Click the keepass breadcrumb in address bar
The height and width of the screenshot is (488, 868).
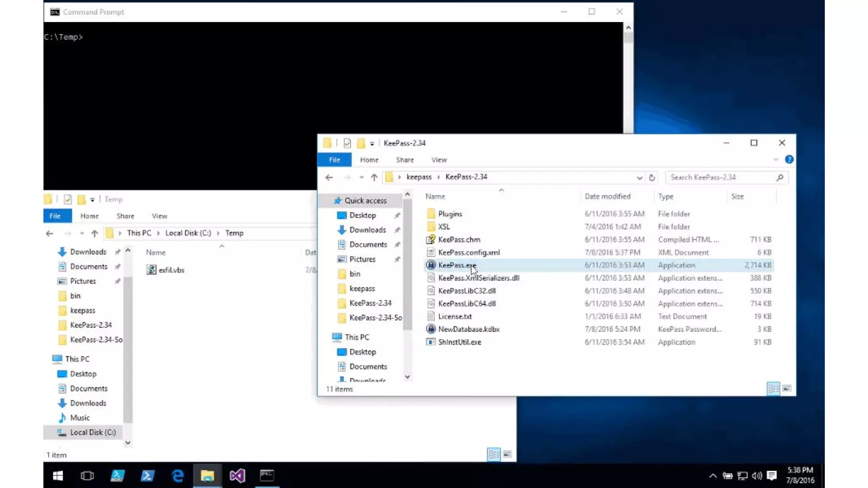[x=419, y=177]
